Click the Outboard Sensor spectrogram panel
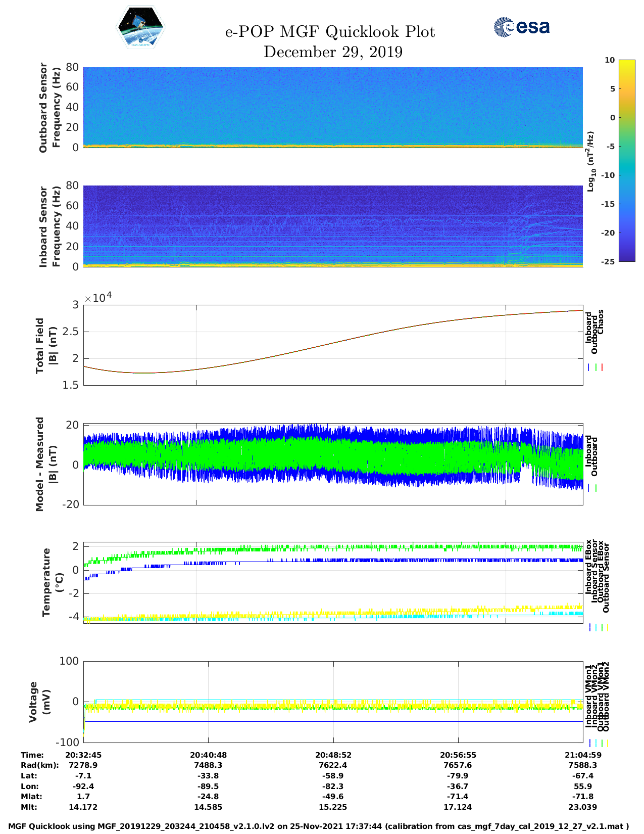This screenshot has height=834, width=644. tap(333, 107)
